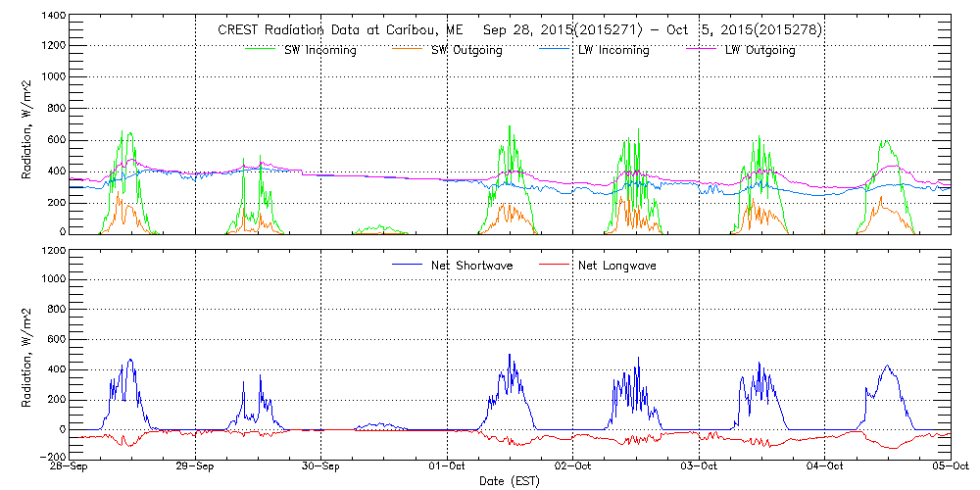Image resolution: width=980 pixels, height=490 pixels.
Task: Click the chart title 'CREST Radiation Data at Caribou, ME'
Action: (x=333, y=30)
